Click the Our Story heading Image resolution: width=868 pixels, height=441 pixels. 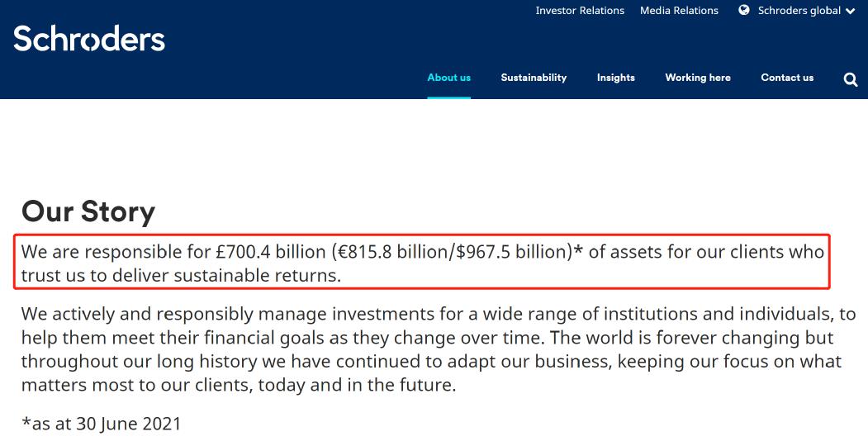click(x=88, y=211)
